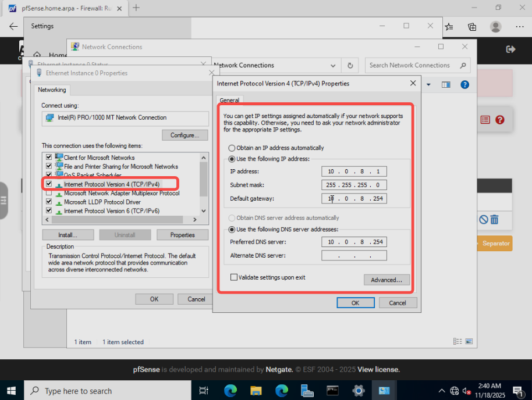This screenshot has width=532, height=400.
Task: Show hidden tray icons chevron
Action: click(441, 391)
